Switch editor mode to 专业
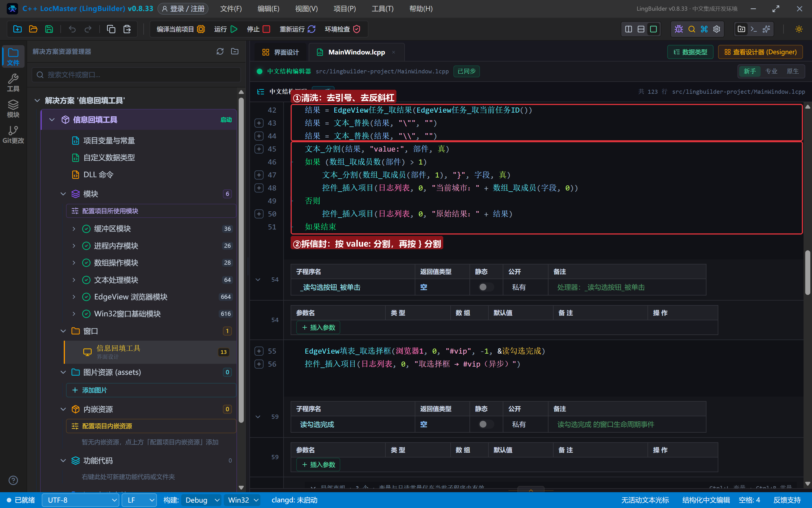 771,71
